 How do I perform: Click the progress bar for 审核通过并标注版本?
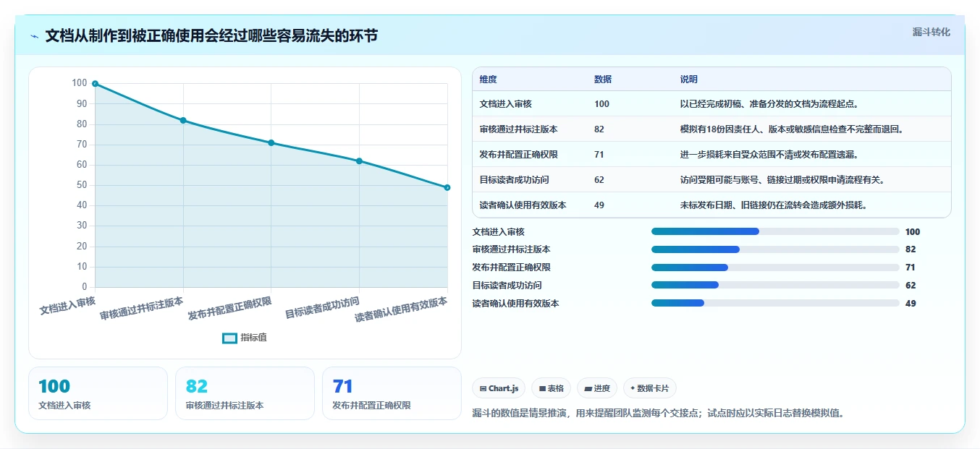click(x=775, y=249)
